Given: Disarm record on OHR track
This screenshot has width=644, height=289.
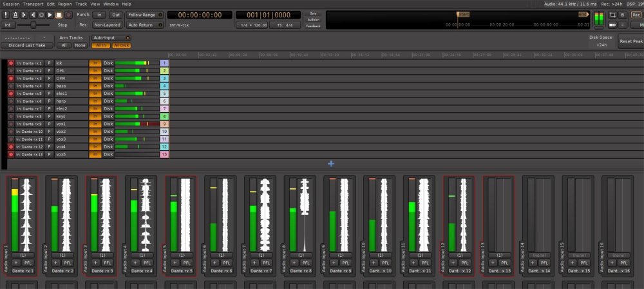Looking at the screenshot, I should (11, 78).
